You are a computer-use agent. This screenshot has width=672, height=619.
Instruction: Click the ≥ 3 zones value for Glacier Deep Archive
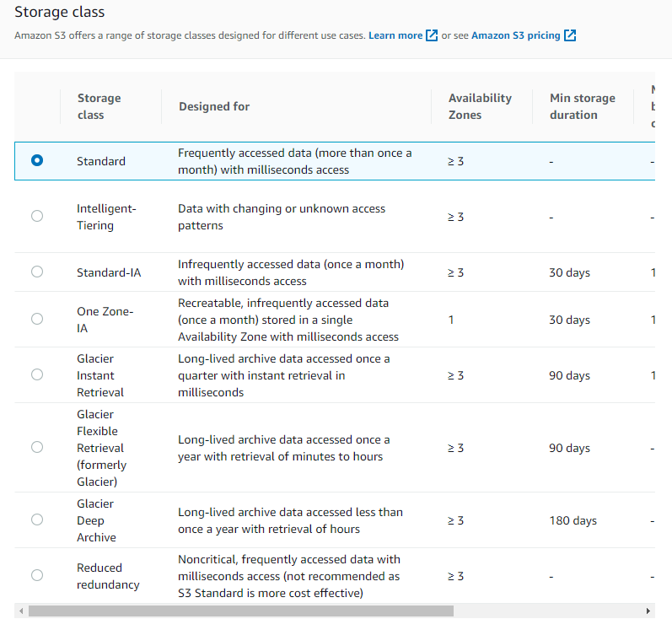coord(455,520)
